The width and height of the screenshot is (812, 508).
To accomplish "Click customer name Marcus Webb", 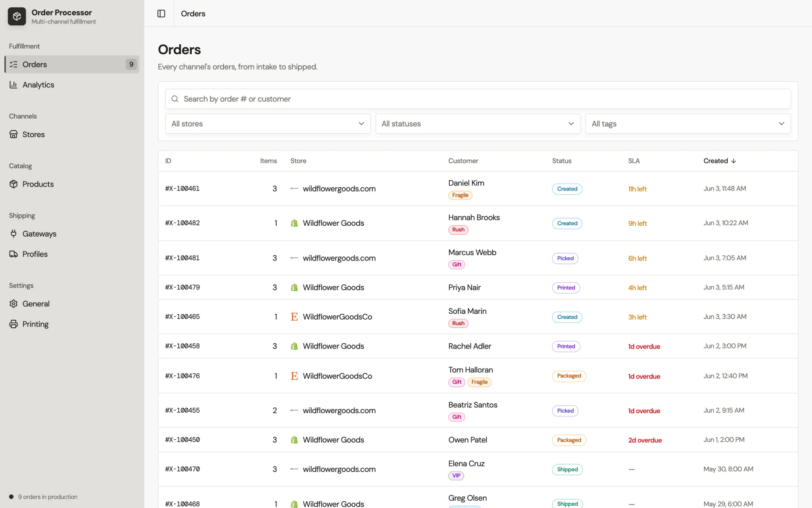I will coord(472,252).
